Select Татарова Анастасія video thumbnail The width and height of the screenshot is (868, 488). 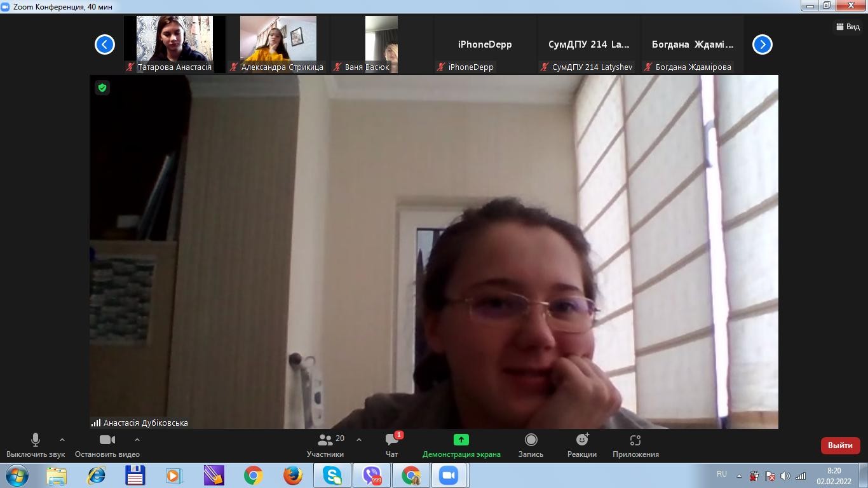175,44
